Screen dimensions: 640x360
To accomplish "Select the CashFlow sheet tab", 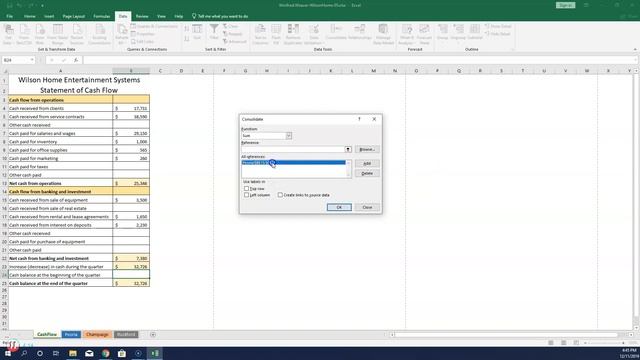I will [47, 334].
